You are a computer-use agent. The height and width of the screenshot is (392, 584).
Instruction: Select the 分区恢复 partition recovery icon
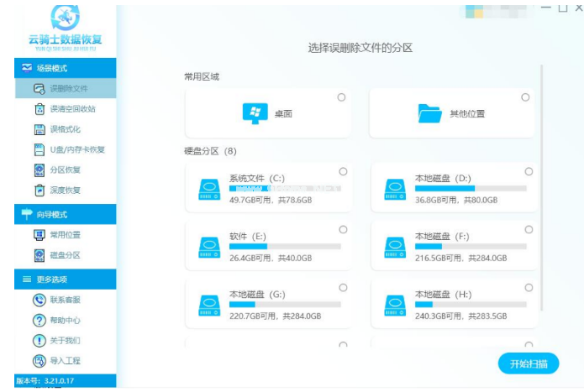coord(39,170)
